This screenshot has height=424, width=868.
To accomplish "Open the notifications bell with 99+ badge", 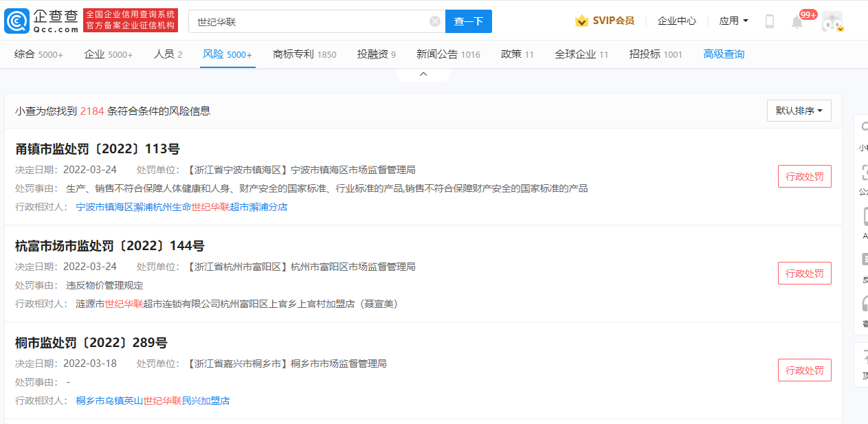I will [x=797, y=21].
